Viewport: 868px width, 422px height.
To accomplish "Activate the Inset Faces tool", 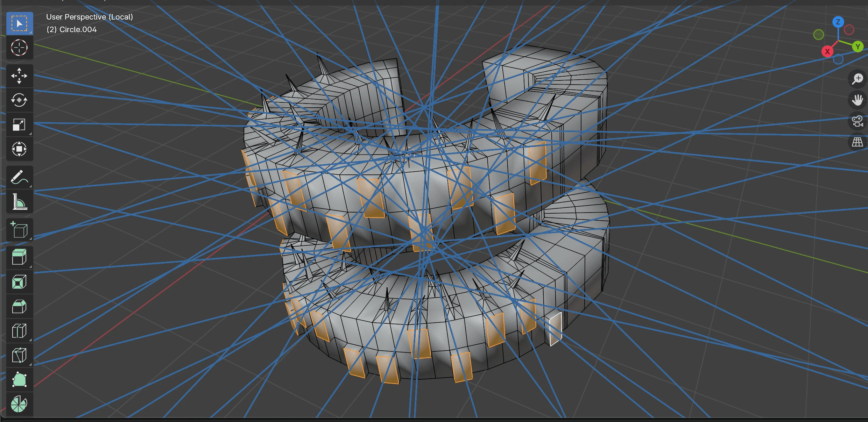I will point(19,282).
